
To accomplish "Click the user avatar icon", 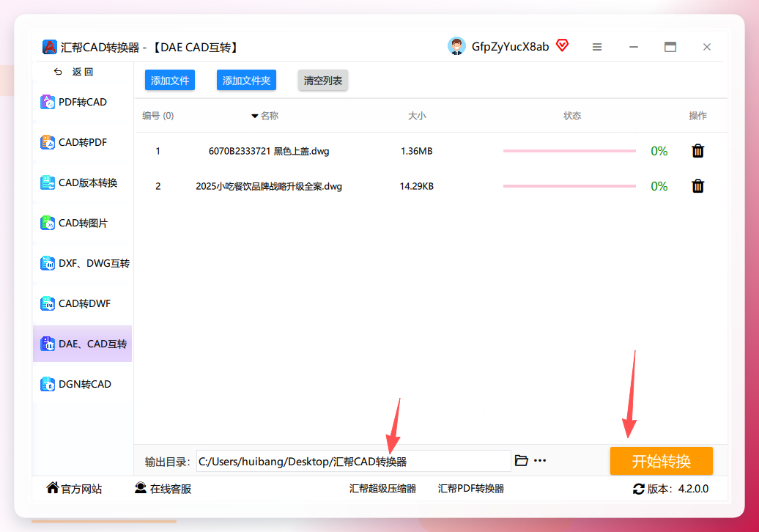I will click(456, 46).
